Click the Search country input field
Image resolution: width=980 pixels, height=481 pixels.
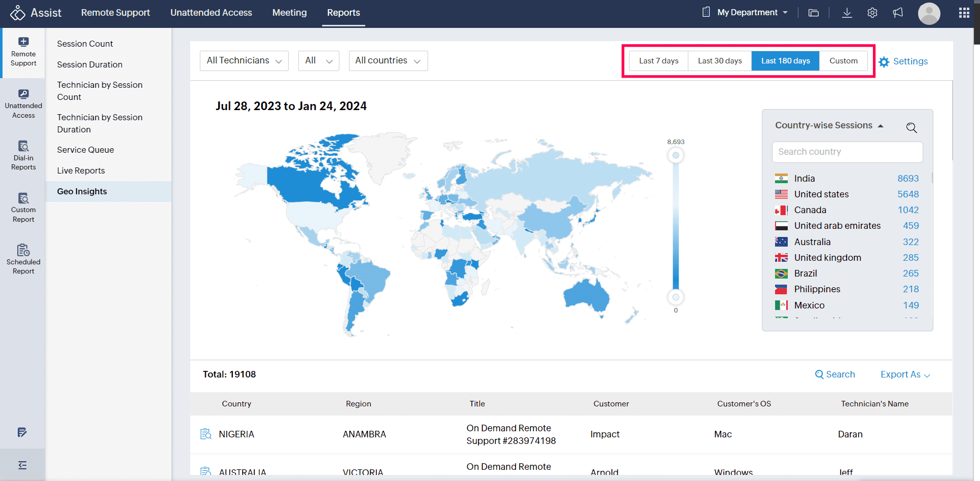coord(847,152)
